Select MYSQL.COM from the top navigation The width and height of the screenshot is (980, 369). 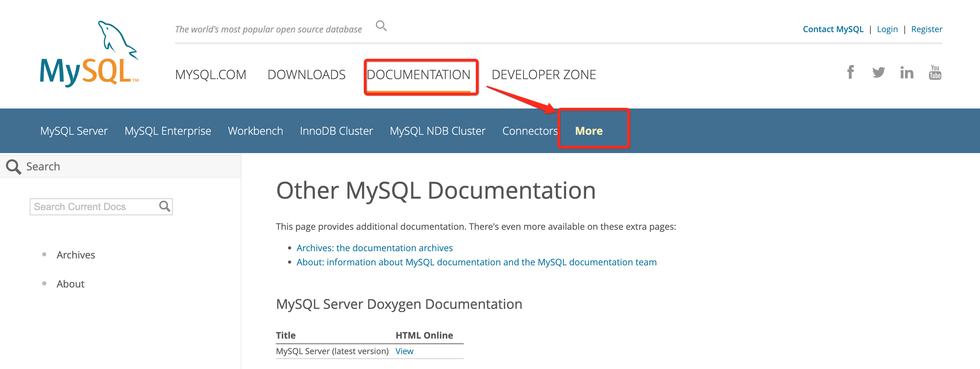(x=210, y=75)
